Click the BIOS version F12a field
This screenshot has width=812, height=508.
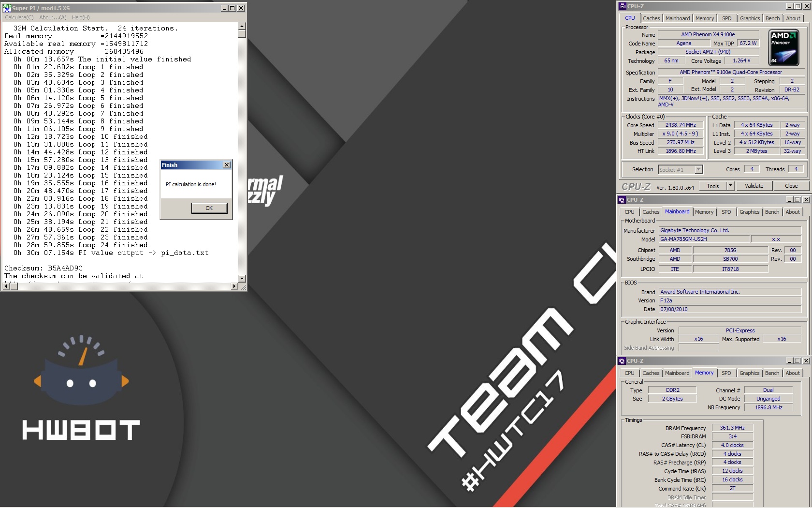coord(730,300)
